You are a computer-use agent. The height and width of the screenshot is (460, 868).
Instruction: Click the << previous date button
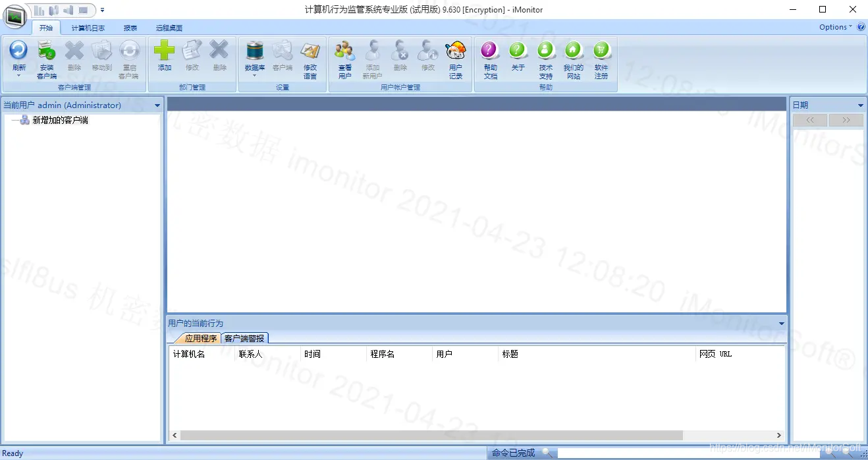[810, 120]
